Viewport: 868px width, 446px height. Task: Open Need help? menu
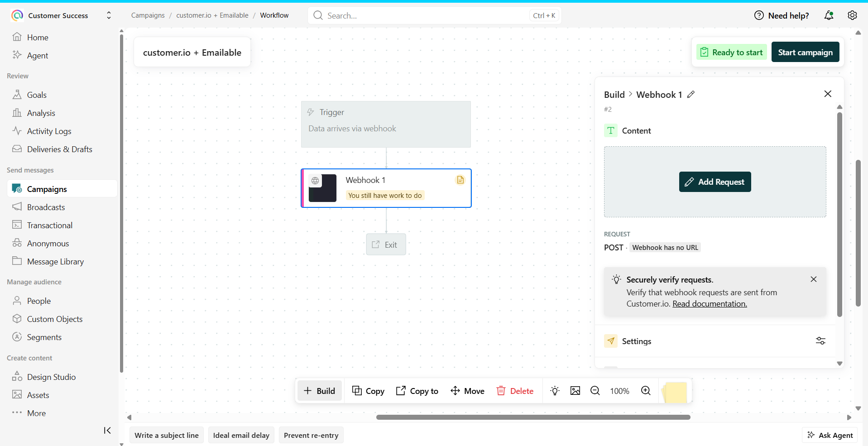pyautogui.click(x=782, y=15)
